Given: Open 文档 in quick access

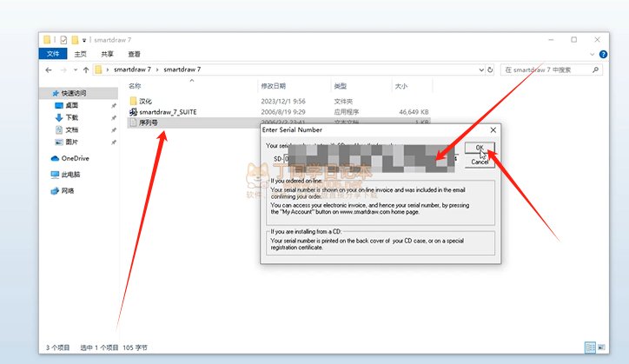Looking at the screenshot, I should [71, 129].
